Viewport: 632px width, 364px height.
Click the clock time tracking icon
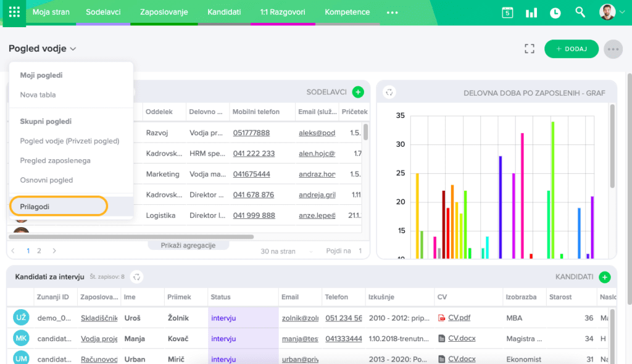point(555,12)
